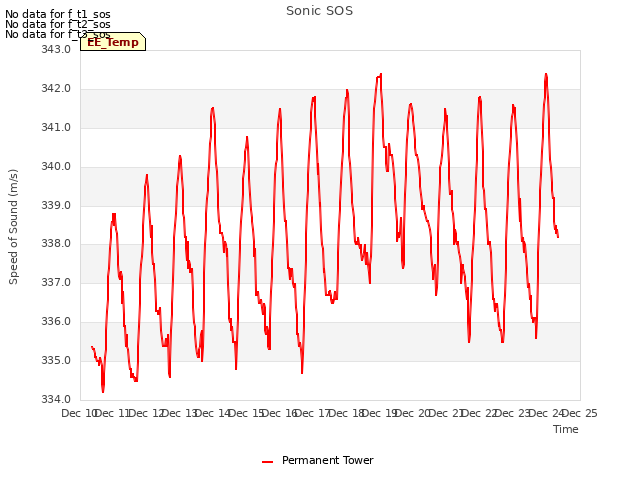Click the 335.0 y-axis tick label
The image size is (640, 480).
click(x=56, y=360)
